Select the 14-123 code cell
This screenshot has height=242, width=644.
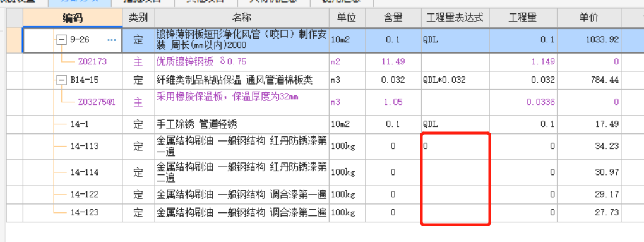coord(84,213)
